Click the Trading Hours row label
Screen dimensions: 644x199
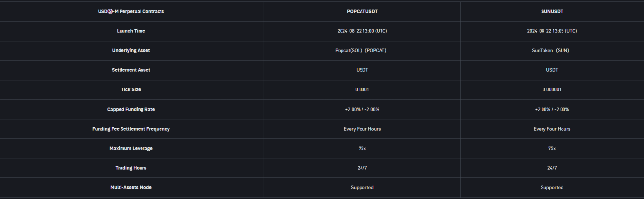[131, 168]
